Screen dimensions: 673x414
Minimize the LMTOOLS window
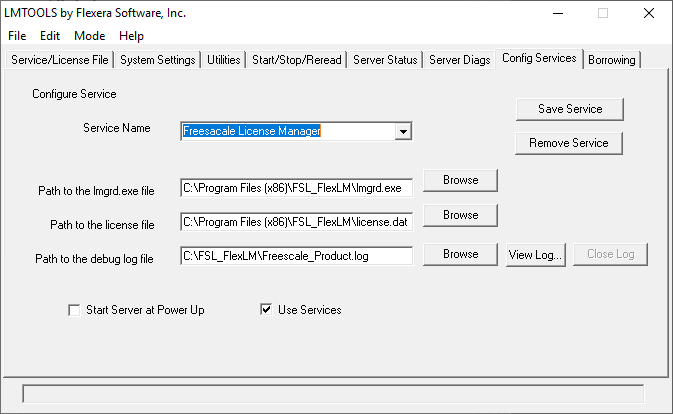(x=558, y=13)
